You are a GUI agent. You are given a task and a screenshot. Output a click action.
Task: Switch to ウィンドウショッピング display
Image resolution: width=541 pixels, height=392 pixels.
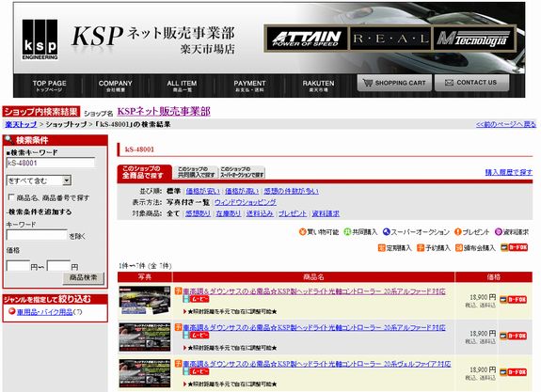coord(246,202)
